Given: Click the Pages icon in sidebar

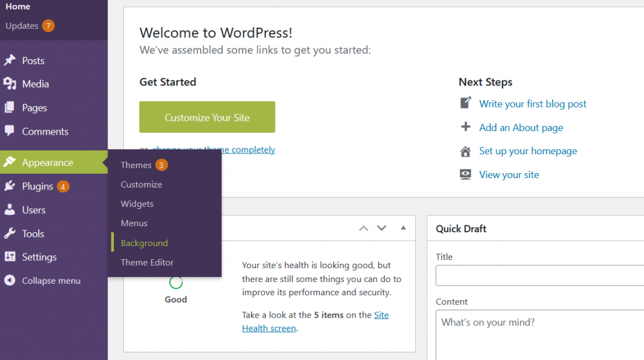Looking at the screenshot, I should pos(9,107).
